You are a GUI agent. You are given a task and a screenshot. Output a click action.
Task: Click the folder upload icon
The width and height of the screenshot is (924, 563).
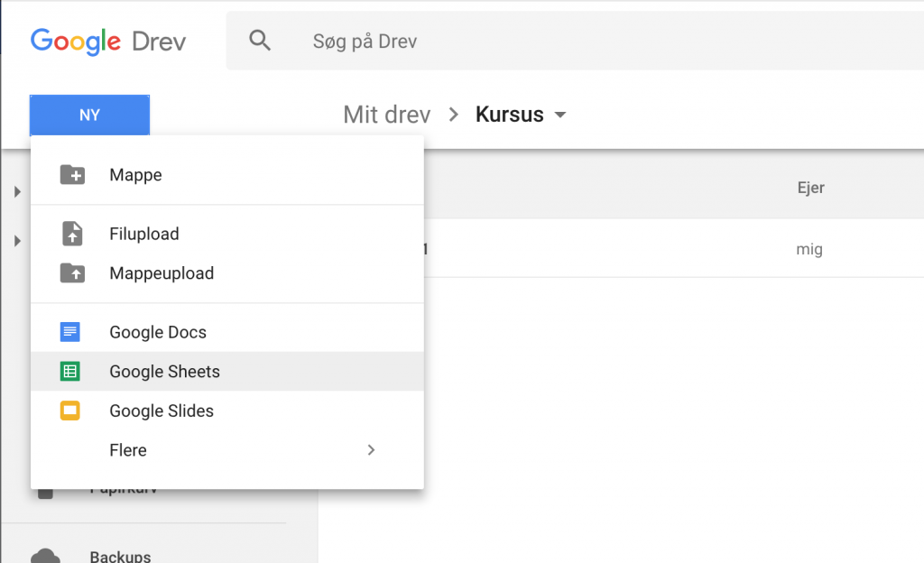[72, 273]
